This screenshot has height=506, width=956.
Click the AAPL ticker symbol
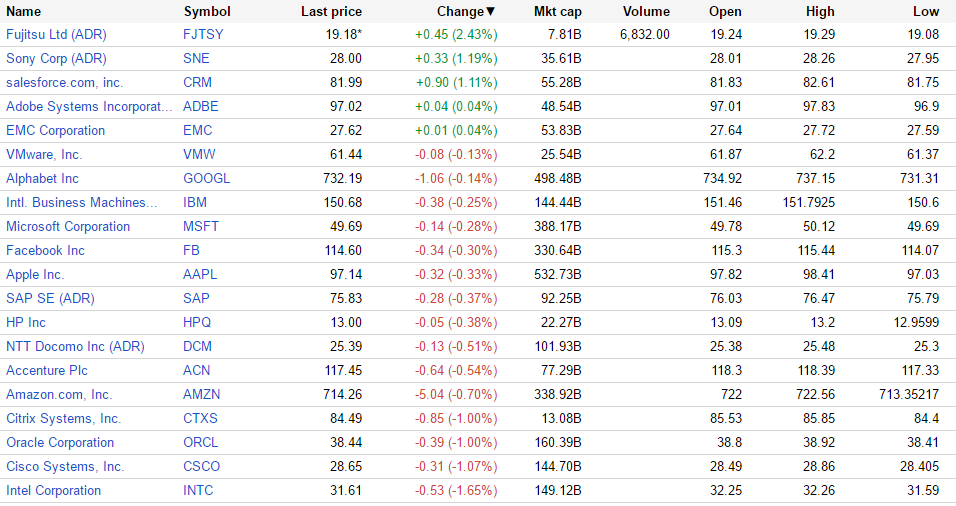200,274
